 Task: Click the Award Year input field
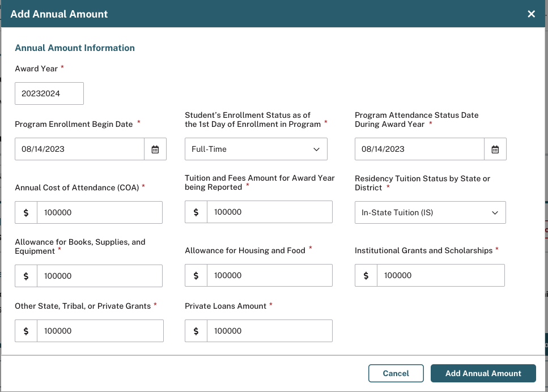point(49,93)
